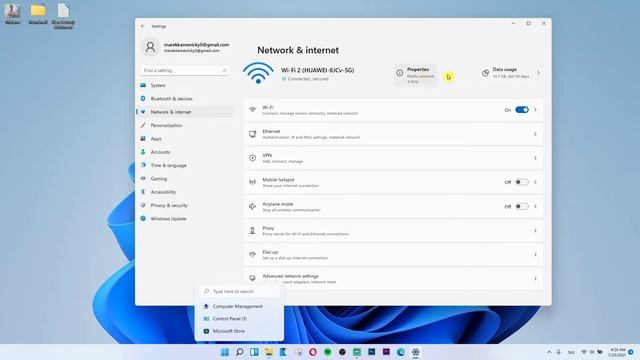Viewport: 640px width, 360px height.
Task: Click into the 'Find a setting' search box
Action: [184, 70]
